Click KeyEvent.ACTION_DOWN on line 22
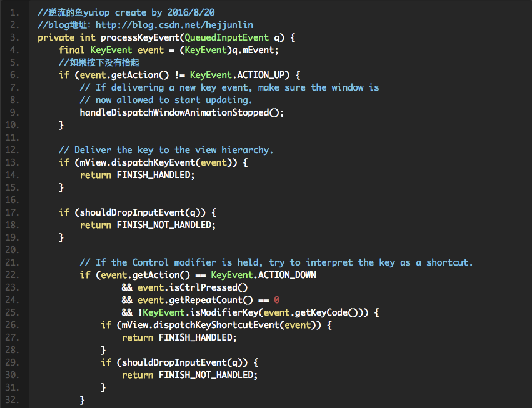 click(x=263, y=275)
